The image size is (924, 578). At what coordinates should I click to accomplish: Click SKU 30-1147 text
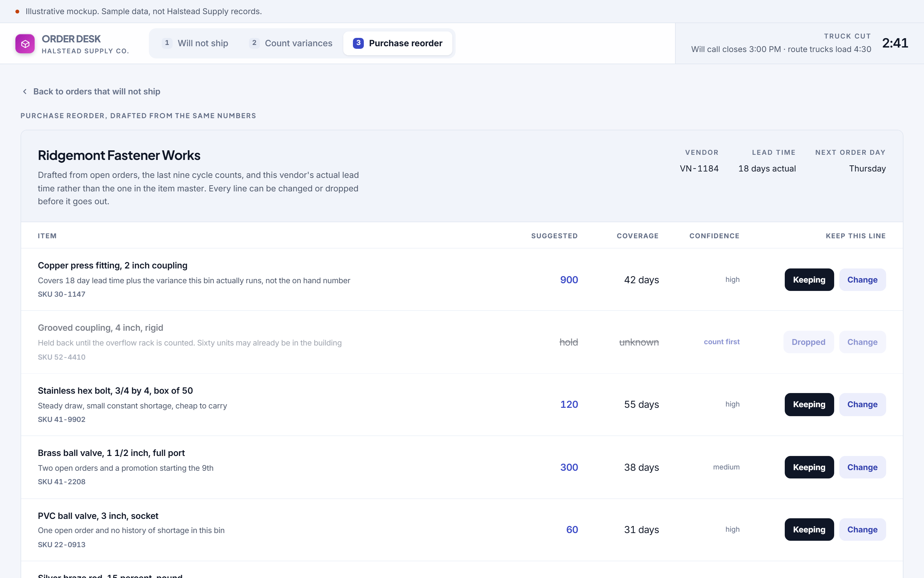[62, 294]
